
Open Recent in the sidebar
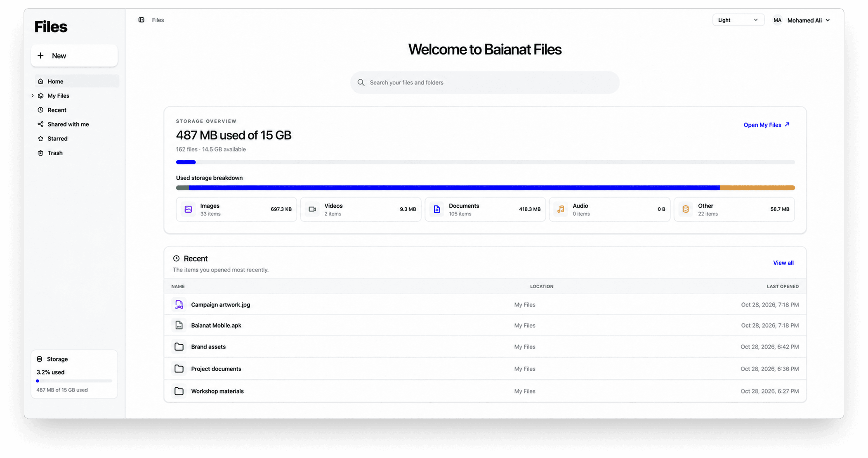coord(77,110)
